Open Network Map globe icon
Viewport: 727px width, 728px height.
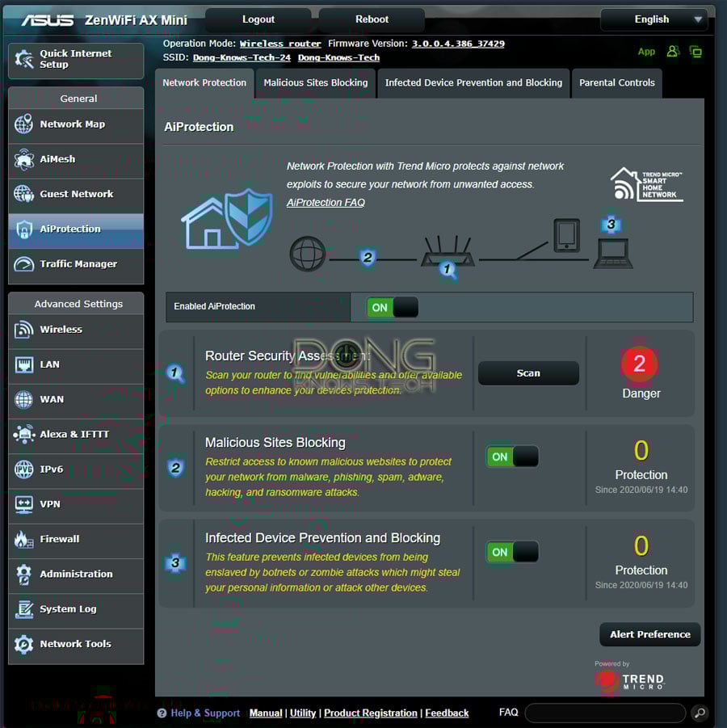point(23,124)
